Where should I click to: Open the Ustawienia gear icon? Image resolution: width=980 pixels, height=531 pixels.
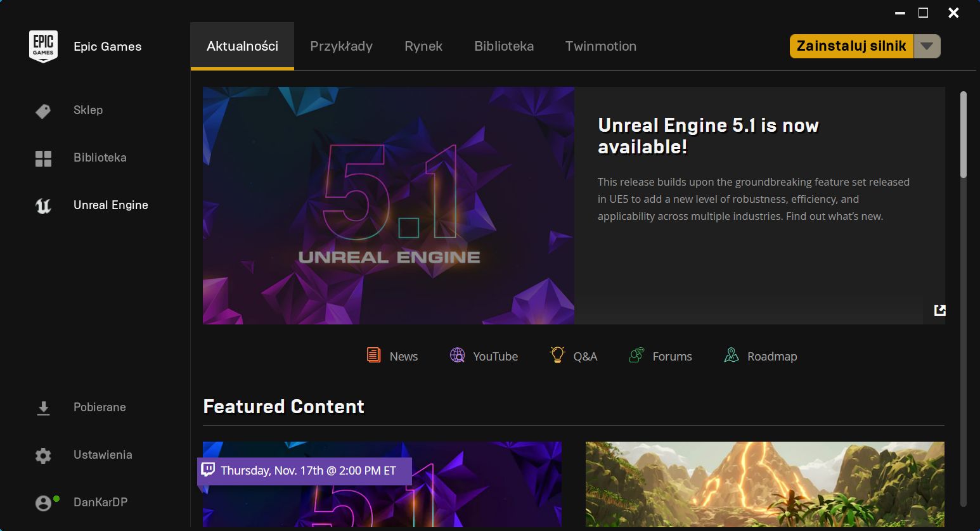coord(43,456)
